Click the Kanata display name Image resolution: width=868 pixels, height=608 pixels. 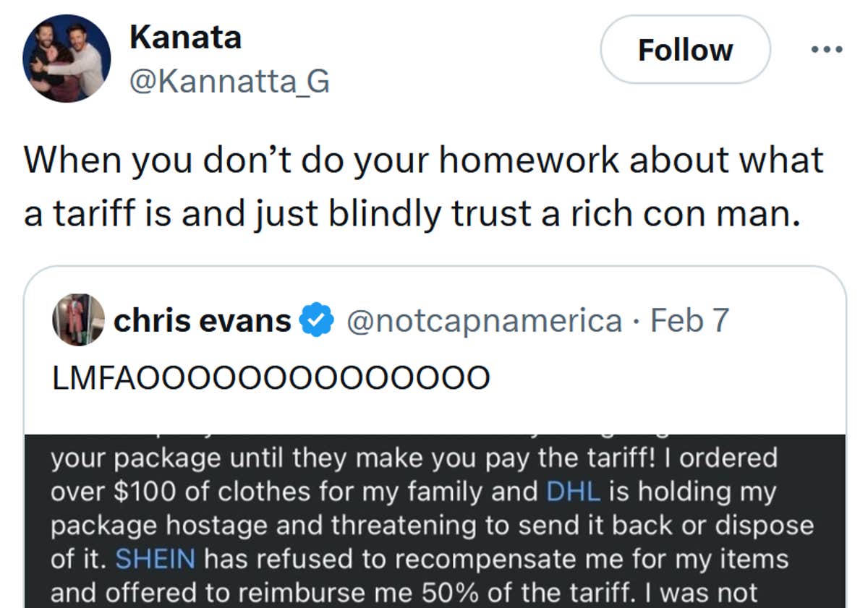tap(185, 38)
